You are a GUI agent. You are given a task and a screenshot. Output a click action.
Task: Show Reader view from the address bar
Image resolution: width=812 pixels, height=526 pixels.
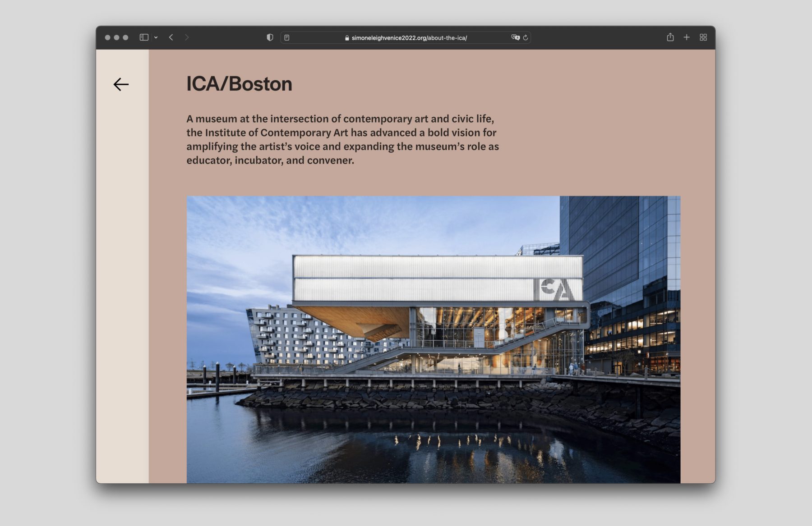tap(287, 38)
